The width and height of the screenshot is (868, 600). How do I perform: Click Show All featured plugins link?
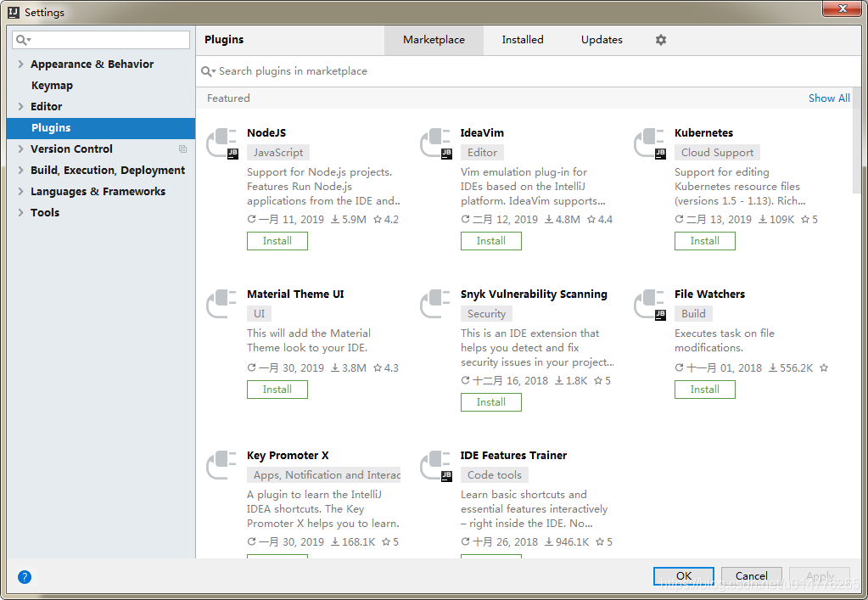coord(829,98)
